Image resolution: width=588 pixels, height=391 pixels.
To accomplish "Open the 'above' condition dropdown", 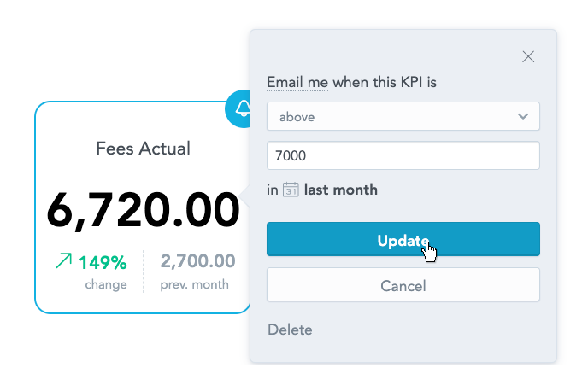I will click(x=403, y=116).
